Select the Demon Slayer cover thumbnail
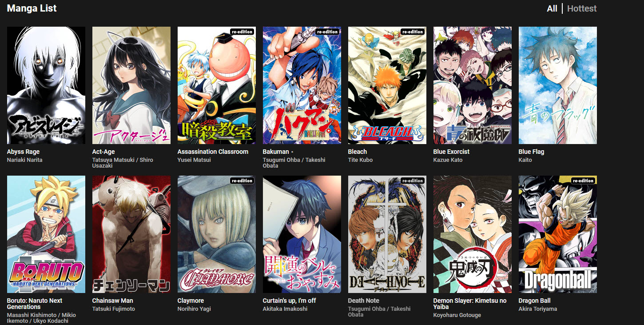Viewport: 644px width, 325px height. 473,234
